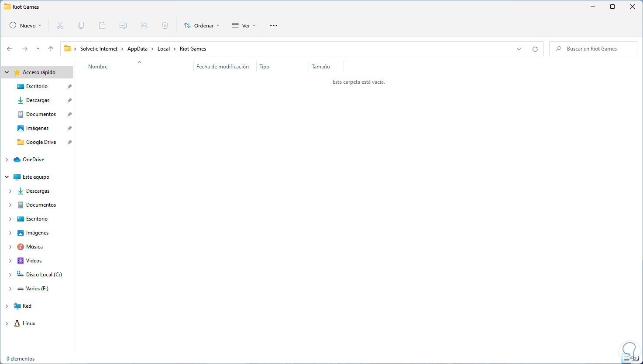Click the Share icon in toolbar
Viewport: 643px width, 364px height.
(x=144, y=26)
